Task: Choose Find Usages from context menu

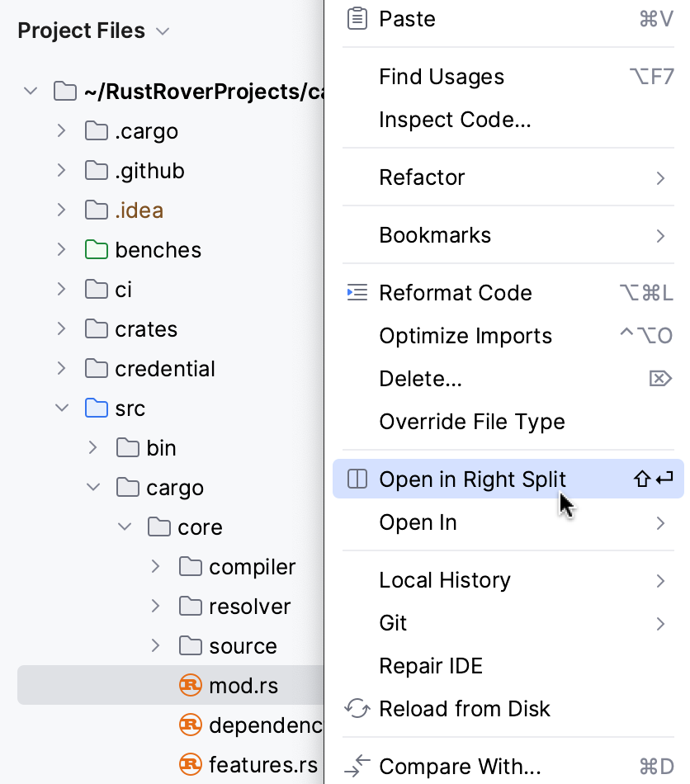Action: click(x=442, y=77)
